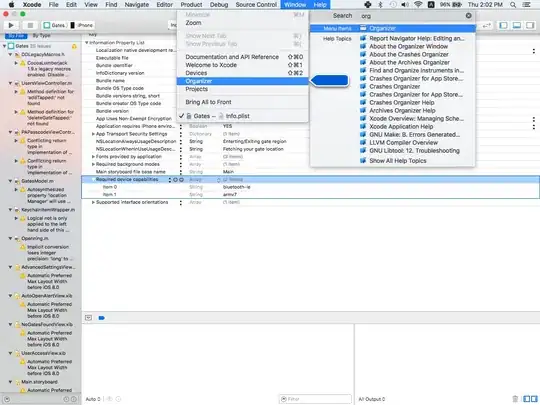Expand Supported interface orientations row
This screenshot has height=405, width=540.
[93, 202]
